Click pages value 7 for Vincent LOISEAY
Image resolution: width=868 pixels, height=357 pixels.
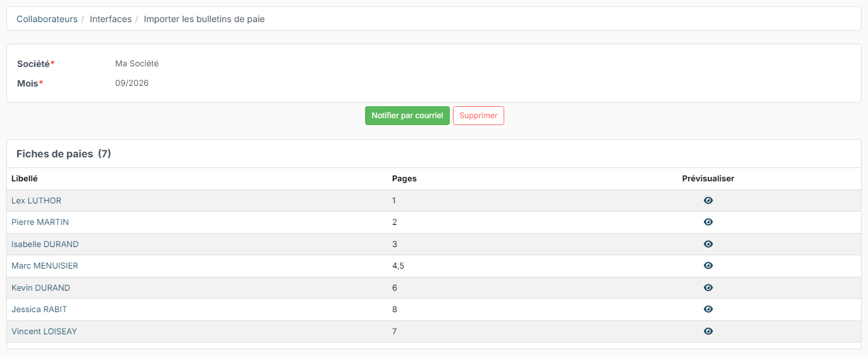(395, 331)
